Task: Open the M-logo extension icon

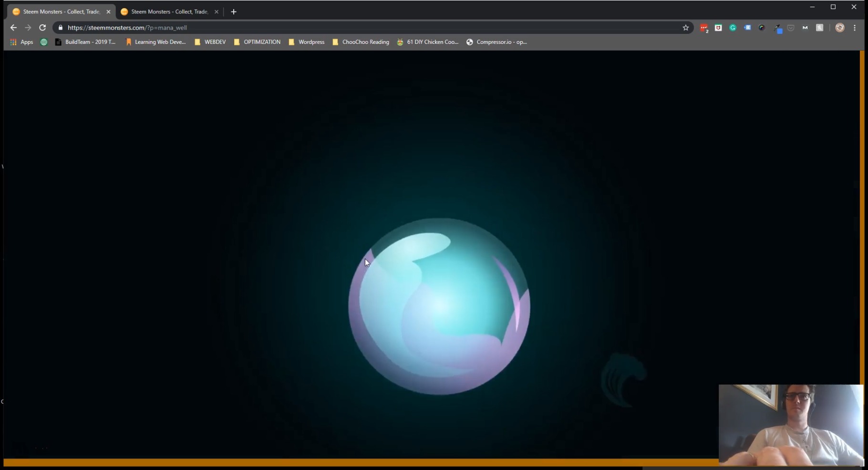Action: [805, 28]
